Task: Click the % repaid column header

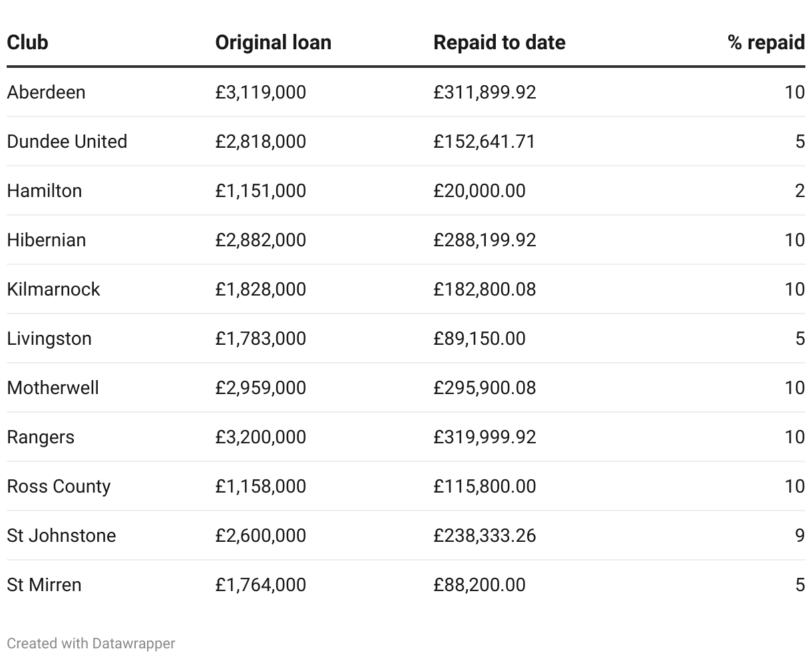Action: pos(765,43)
